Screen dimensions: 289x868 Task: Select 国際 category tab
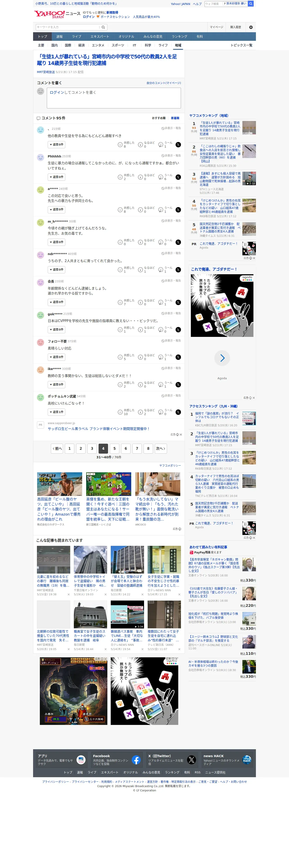[x=68, y=46]
